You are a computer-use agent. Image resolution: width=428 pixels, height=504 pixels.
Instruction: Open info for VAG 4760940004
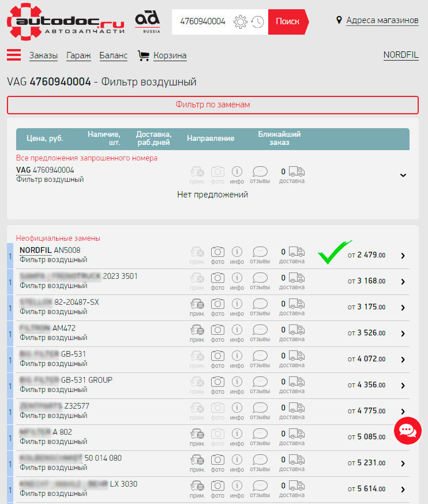point(237,176)
